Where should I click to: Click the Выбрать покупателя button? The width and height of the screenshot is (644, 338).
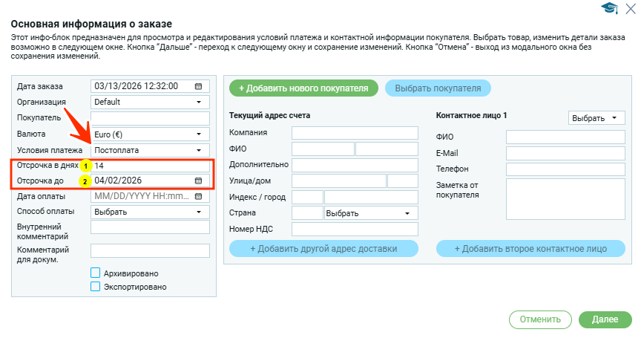[x=437, y=88]
